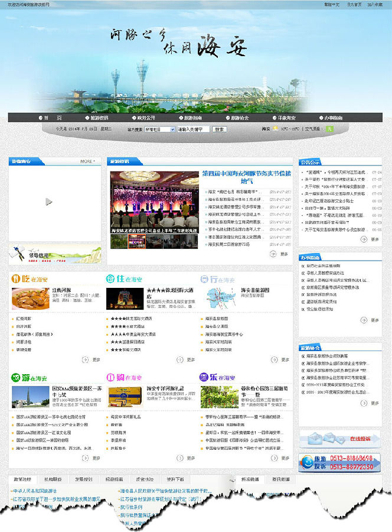392x532 pixels.
Task: Switch to the 发展规划 tab
Action: tap(84, 479)
